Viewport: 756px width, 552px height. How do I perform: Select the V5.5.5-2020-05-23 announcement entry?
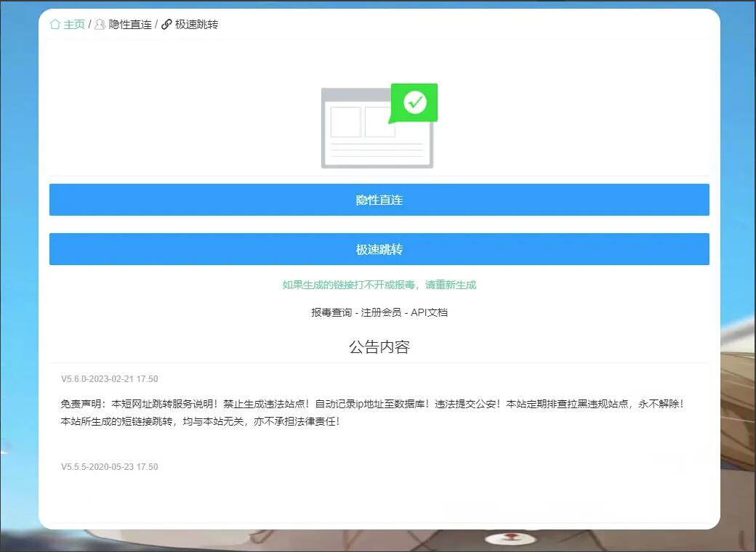click(x=109, y=467)
